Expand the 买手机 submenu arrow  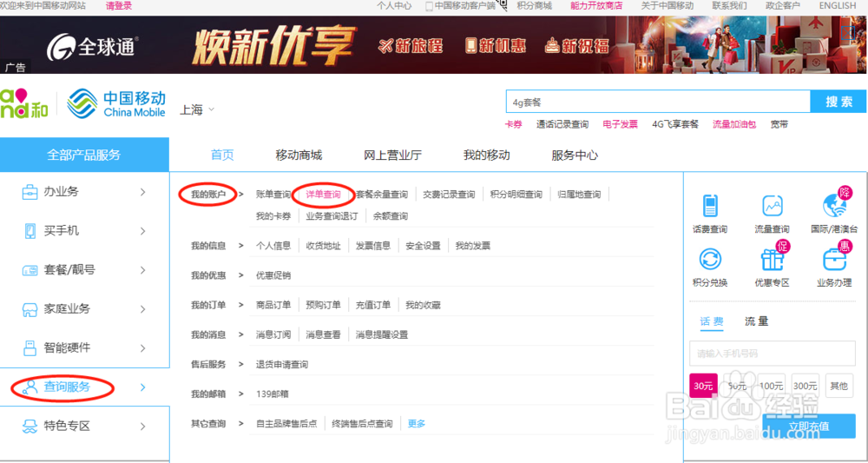point(142,231)
